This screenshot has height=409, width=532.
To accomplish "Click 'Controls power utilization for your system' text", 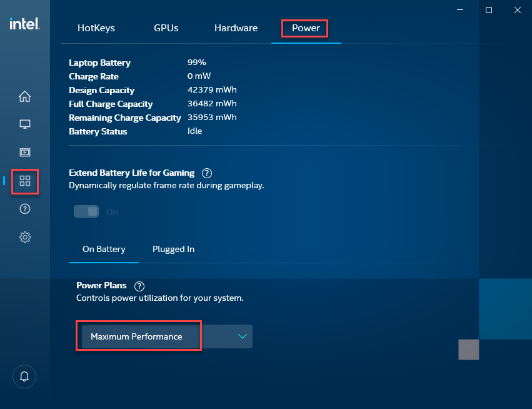I will tap(160, 298).
